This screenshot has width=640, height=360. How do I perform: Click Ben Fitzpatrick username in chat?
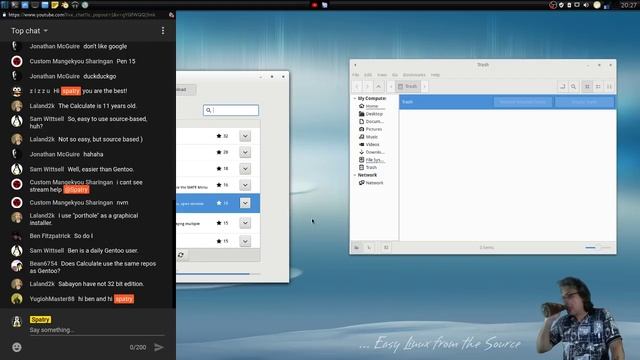[x=50, y=236]
